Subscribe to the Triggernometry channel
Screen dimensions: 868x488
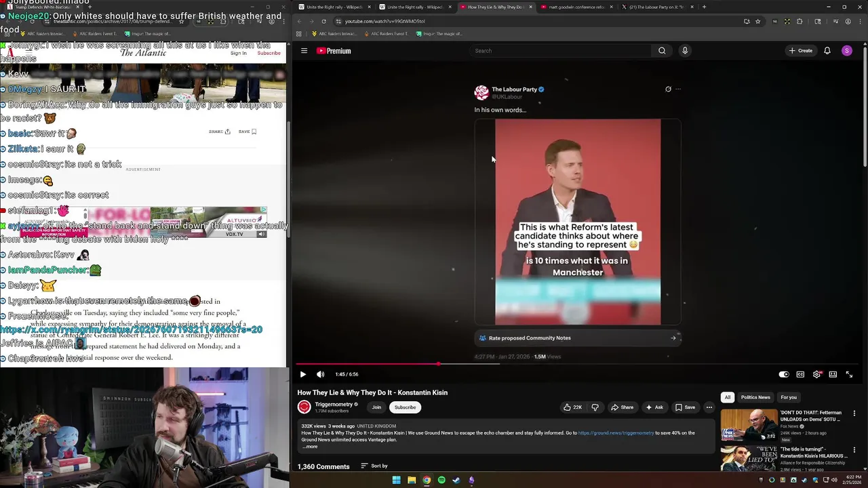click(405, 407)
